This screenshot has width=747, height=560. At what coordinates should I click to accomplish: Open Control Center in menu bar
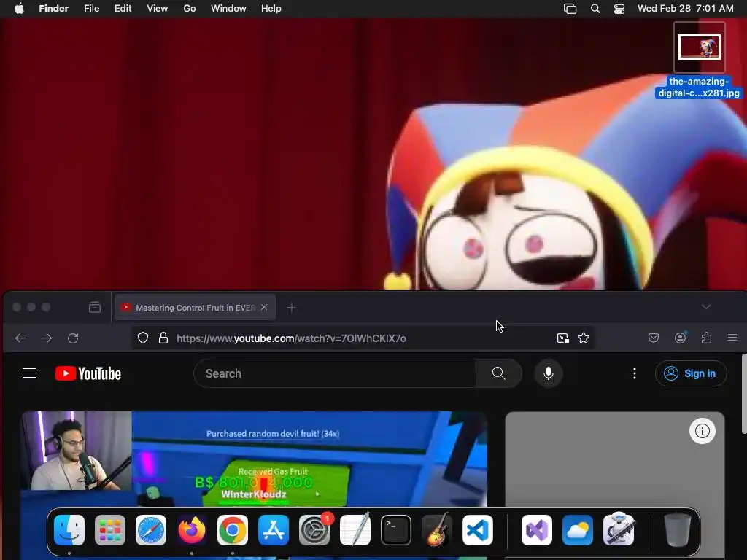[619, 9]
